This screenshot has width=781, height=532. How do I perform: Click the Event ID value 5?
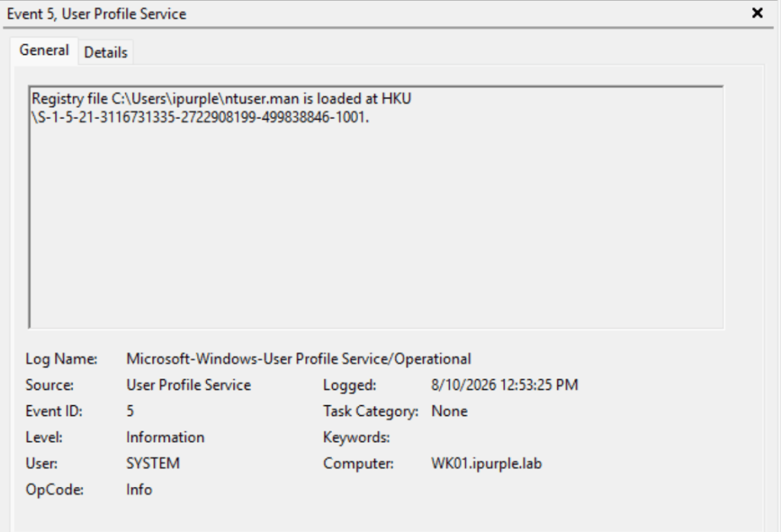pyautogui.click(x=130, y=411)
